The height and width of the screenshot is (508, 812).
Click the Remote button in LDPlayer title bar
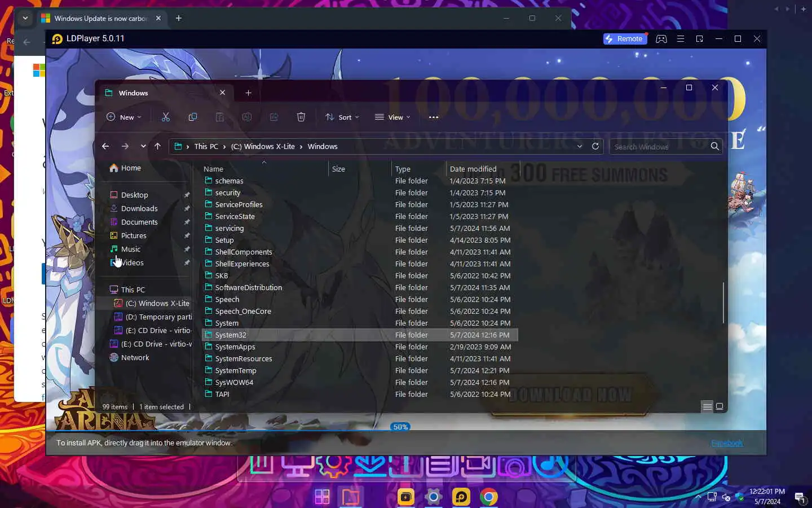(625, 39)
